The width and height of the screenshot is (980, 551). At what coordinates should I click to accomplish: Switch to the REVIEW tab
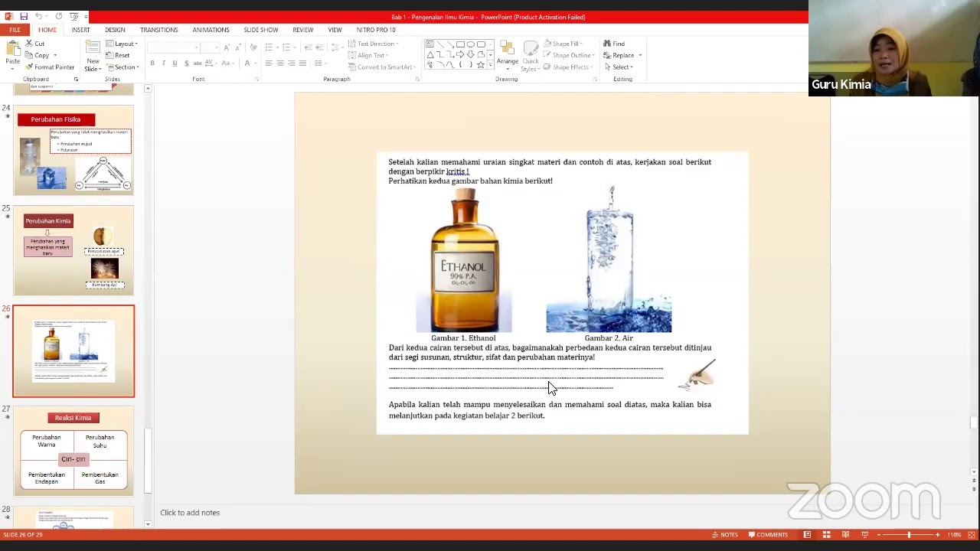302,30
